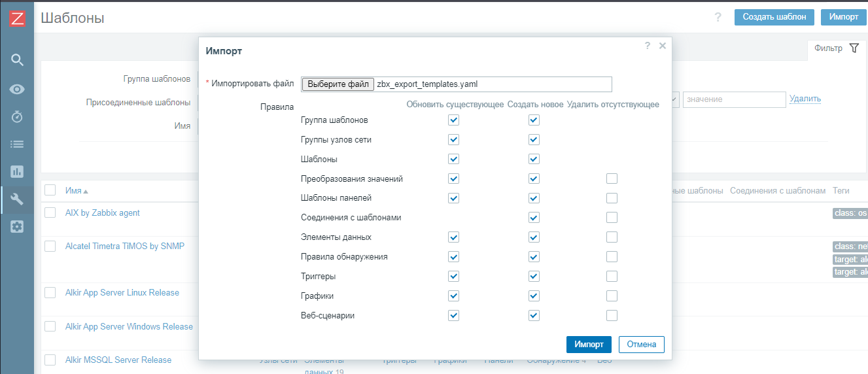The width and height of the screenshot is (868, 374).
Task: Enable Удалить отсутствующее for Триггеры
Action: coord(612,276)
